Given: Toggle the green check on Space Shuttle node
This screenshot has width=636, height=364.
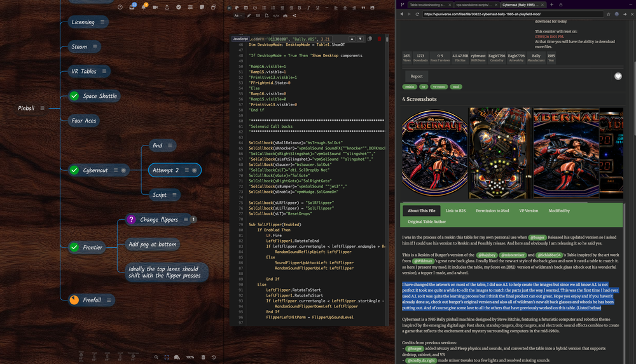Looking at the screenshot, I should [74, 96].
